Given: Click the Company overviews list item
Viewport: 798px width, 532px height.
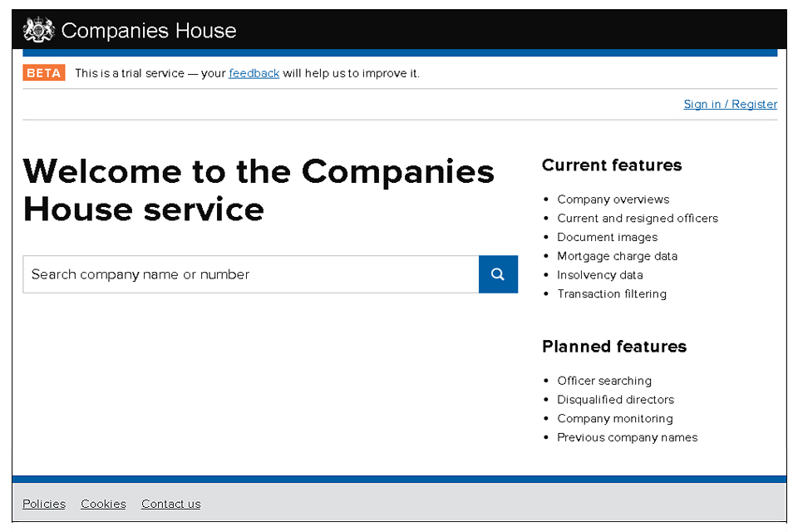Looking at the screenshot, I should tap(613, 199).
